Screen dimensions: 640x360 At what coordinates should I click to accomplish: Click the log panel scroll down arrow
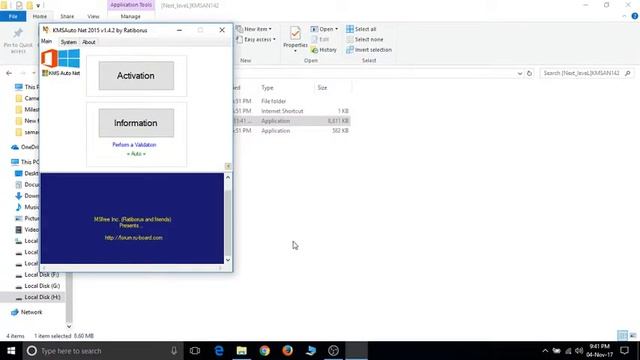click(228, 260)
